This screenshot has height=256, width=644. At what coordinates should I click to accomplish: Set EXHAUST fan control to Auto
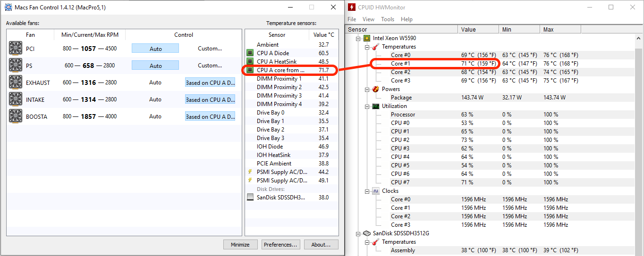[155, 83]
